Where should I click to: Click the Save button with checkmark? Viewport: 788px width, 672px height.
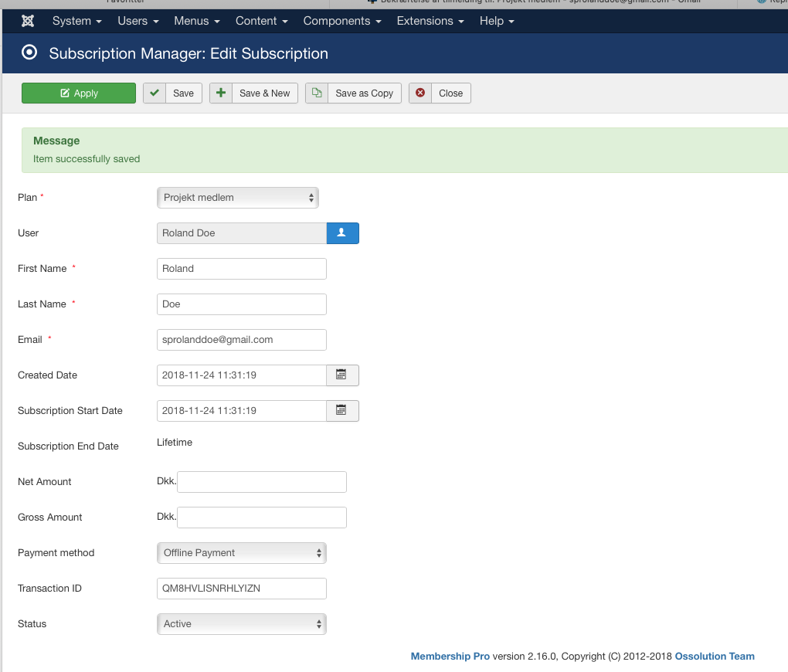(x=172, y=93)
